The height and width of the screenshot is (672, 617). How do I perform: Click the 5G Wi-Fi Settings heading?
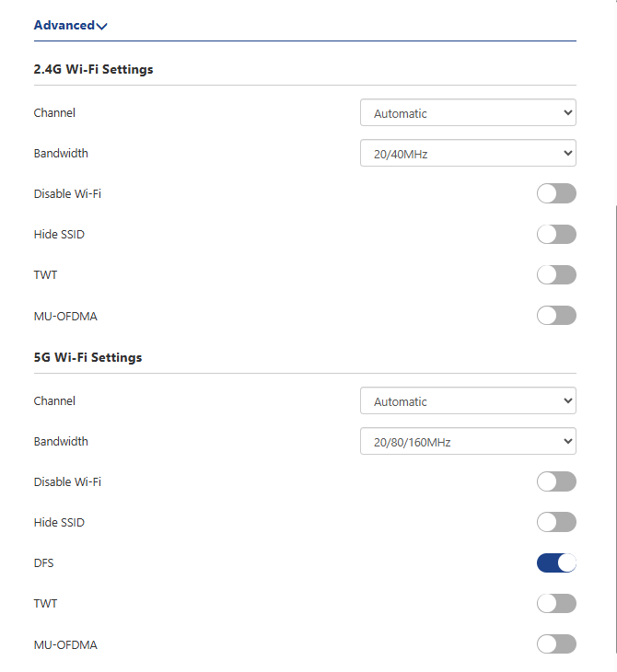[x=87, y=357]
